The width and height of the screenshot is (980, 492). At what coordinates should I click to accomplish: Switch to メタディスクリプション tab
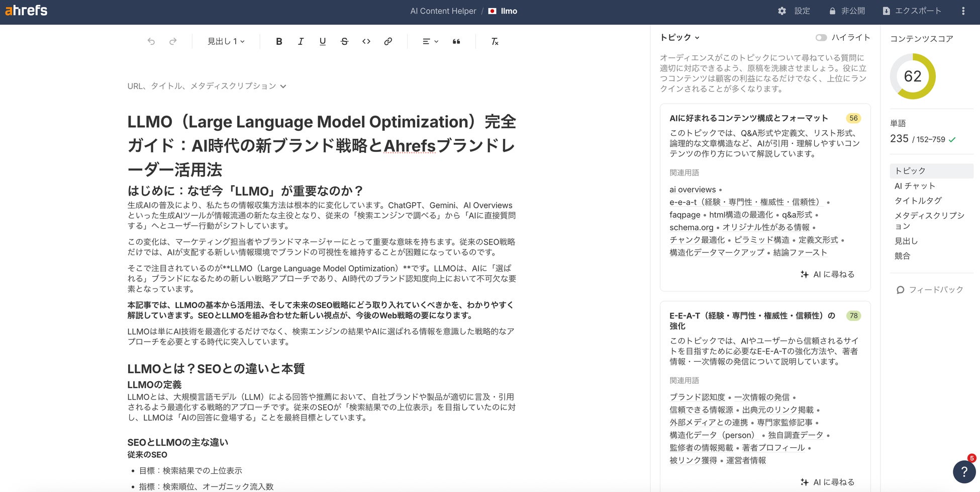(x=930, y=221)
